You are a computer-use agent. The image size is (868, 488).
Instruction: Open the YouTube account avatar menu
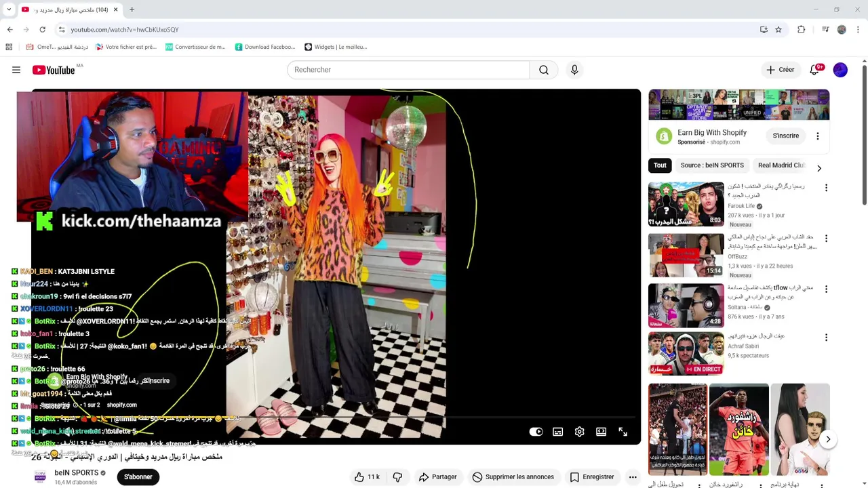coord(840,70)
